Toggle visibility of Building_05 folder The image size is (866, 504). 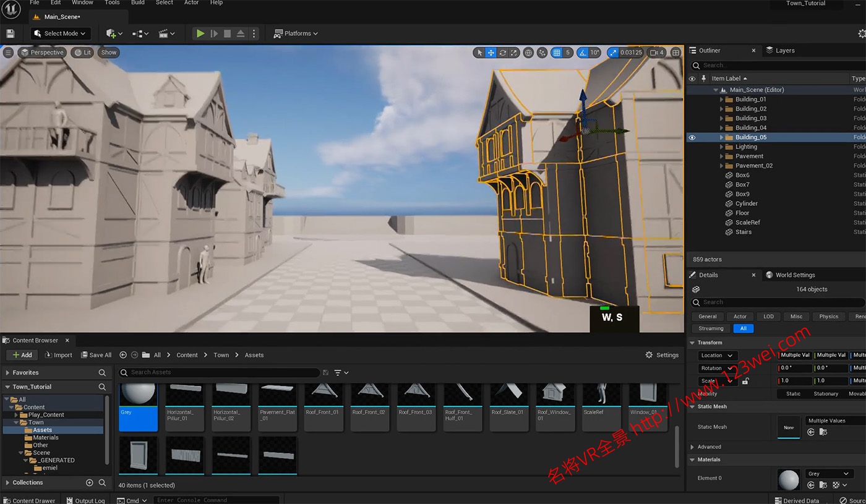(692, 137)
